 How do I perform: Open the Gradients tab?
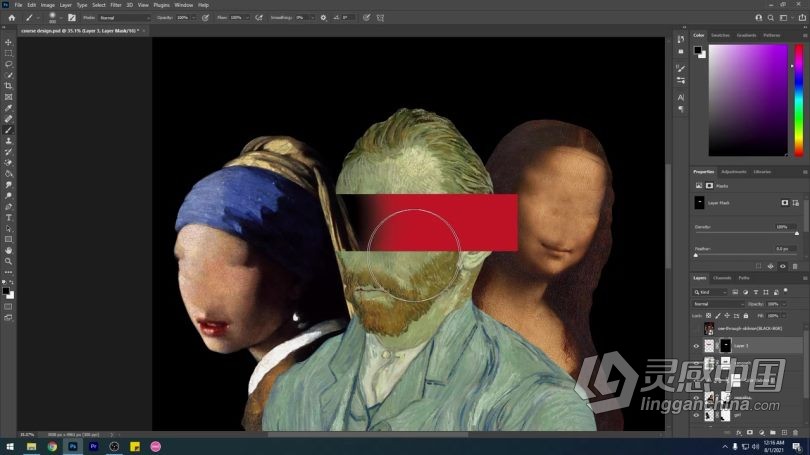746,35
